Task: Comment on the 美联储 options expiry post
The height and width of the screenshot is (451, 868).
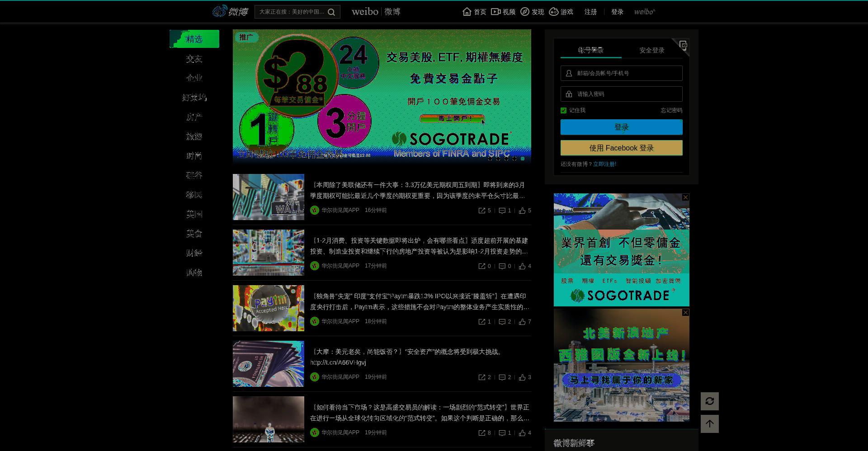Action: point(502,211)
